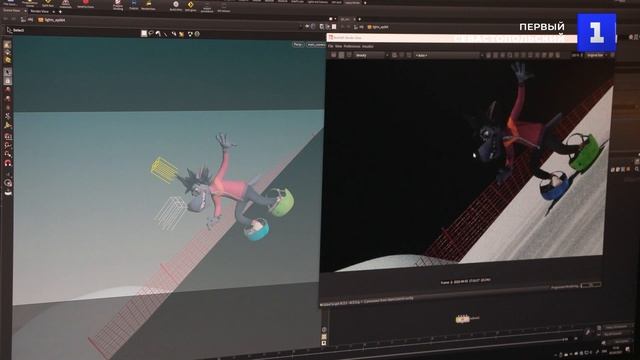Image resolution: width=640 pixels, height=360 pixels.
Task: Click the first icon in render window toolbar
Action: [333, 55]
